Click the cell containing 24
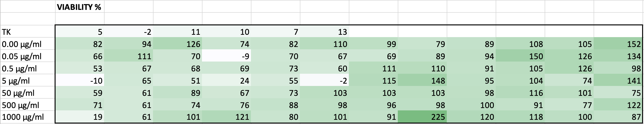Image resolution: width=644 pixels, height=124 pixels. (x=226, y=81)
